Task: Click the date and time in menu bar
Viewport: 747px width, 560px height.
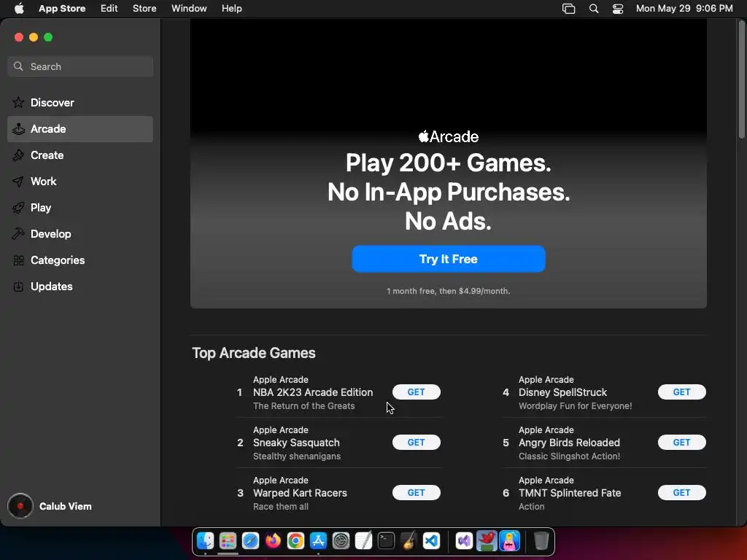Action: [x=684, y=9]
